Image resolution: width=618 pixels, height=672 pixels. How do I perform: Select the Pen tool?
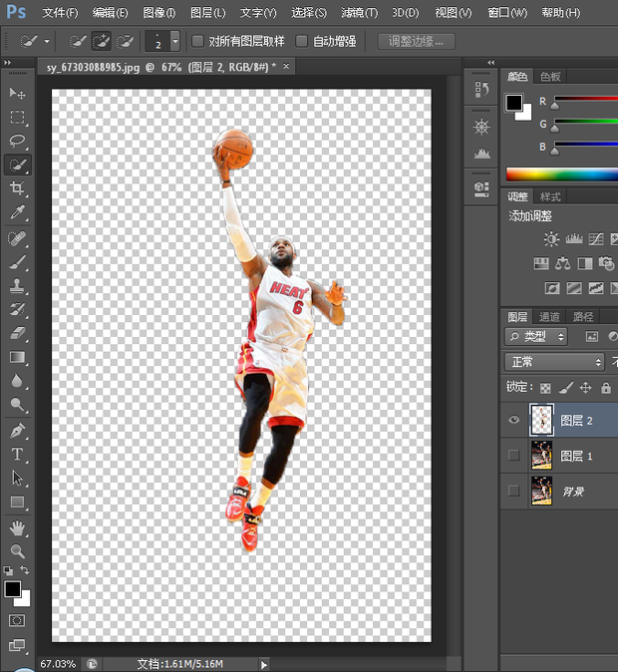coord(17,430)
